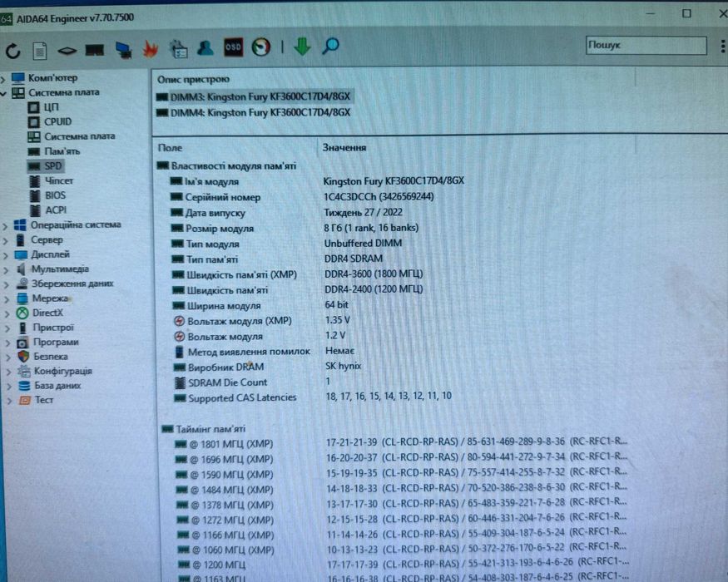Select the Тип модуля row
Image resolution: width=728 pixels, height=582 pixels.
286,244
